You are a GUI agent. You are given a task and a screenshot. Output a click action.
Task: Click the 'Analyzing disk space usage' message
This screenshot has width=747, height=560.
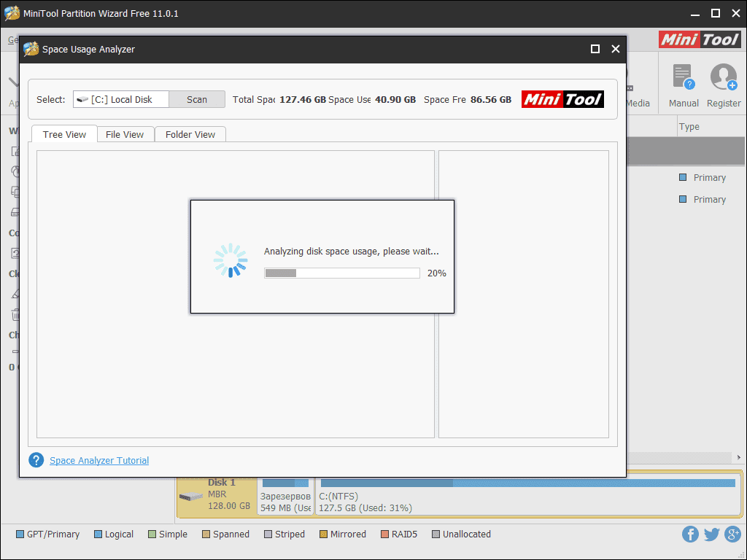tap(351, 251)
